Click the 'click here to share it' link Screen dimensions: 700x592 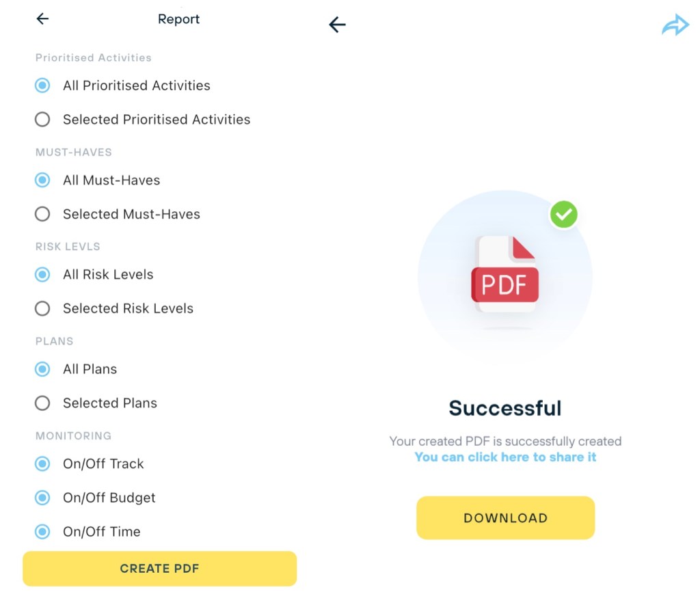[505, 457]
